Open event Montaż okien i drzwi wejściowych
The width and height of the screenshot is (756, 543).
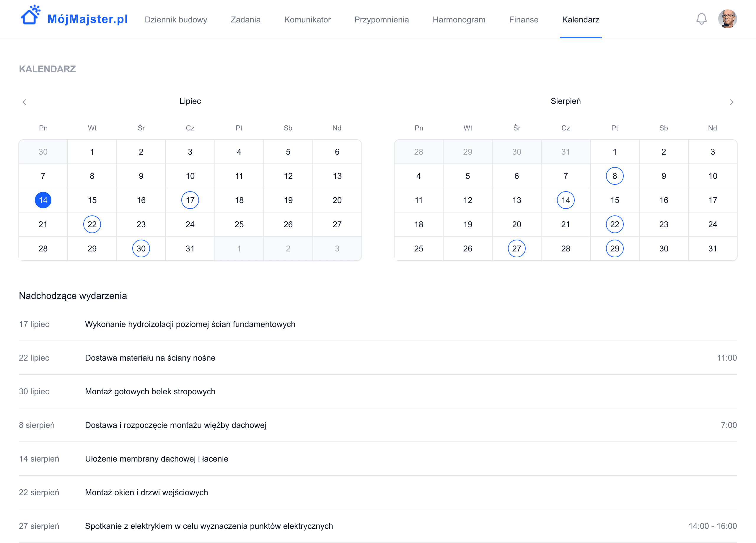(146, 492)
